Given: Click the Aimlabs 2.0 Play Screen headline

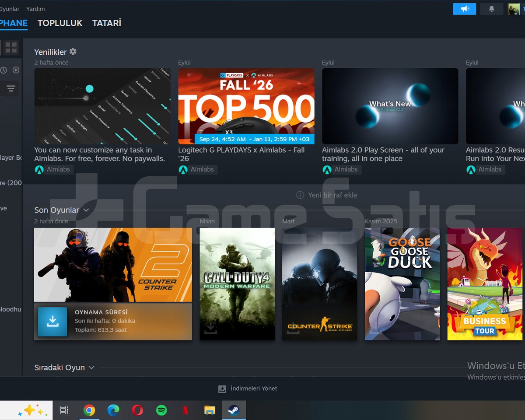Looking at the screenshot, I should point(383,154).
